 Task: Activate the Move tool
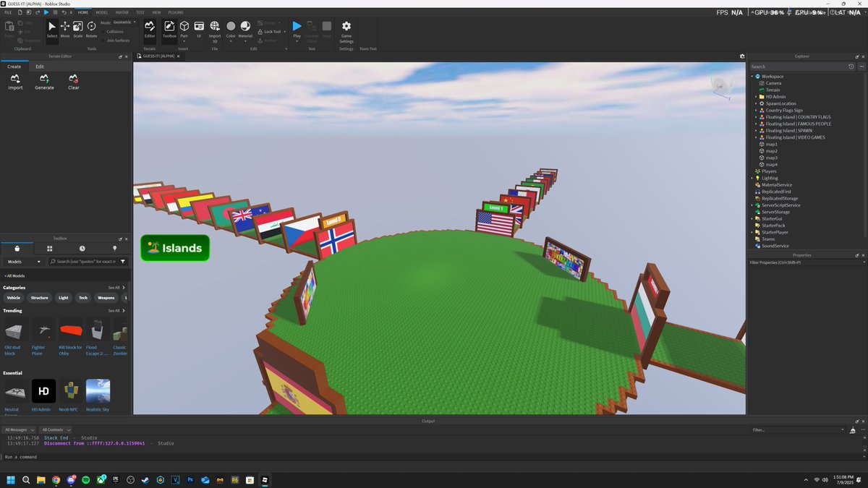click(x=65, y=29)
